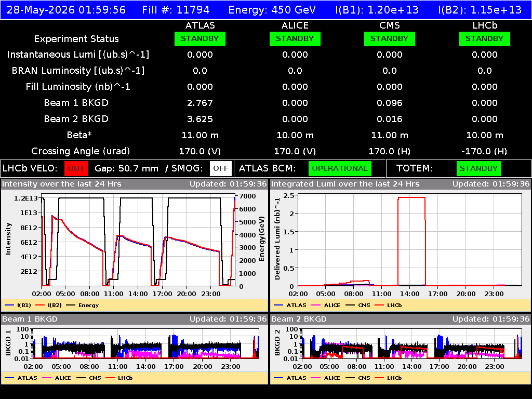Click LHCb crossing angle -170.0 (H)
The height and width of the screenshot is (399, 532).
(x=485, y=151)
